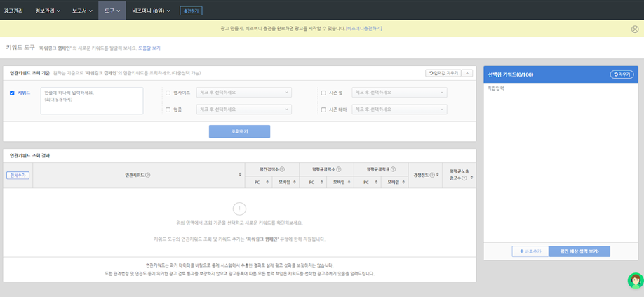Sort by 월간검색수 모바일 column

tap(295, 182)
